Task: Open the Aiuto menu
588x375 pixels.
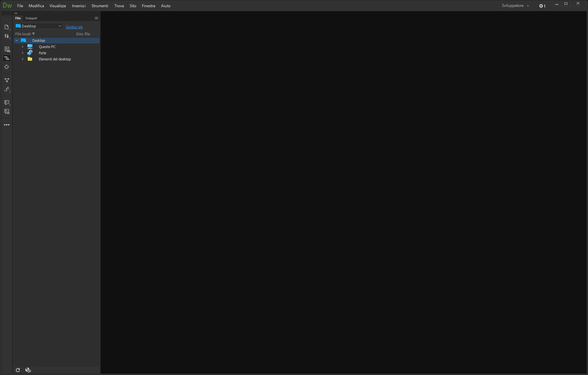Action: click(x=166, y=6)
